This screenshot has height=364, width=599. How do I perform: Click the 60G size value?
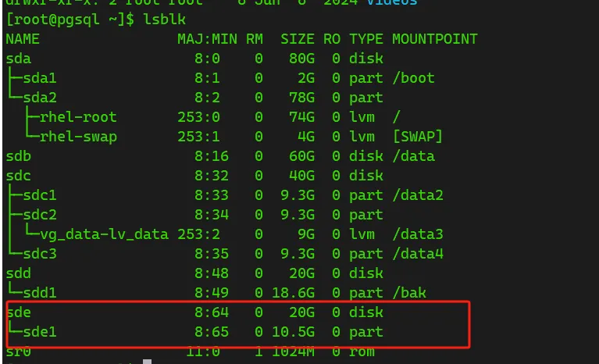point(301,156)
